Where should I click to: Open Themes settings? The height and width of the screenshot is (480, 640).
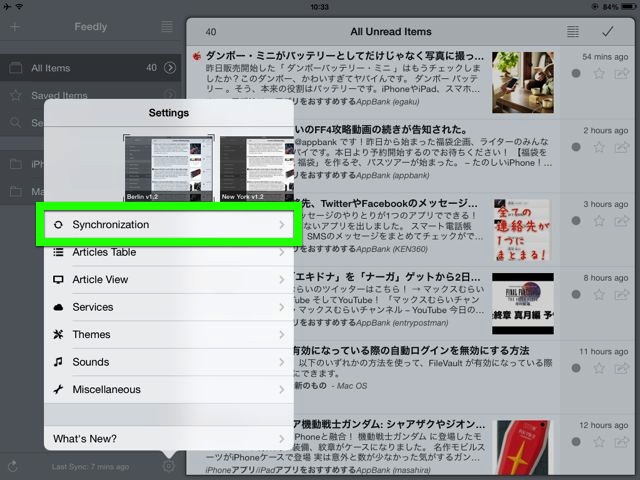click(x=169, y=334)
